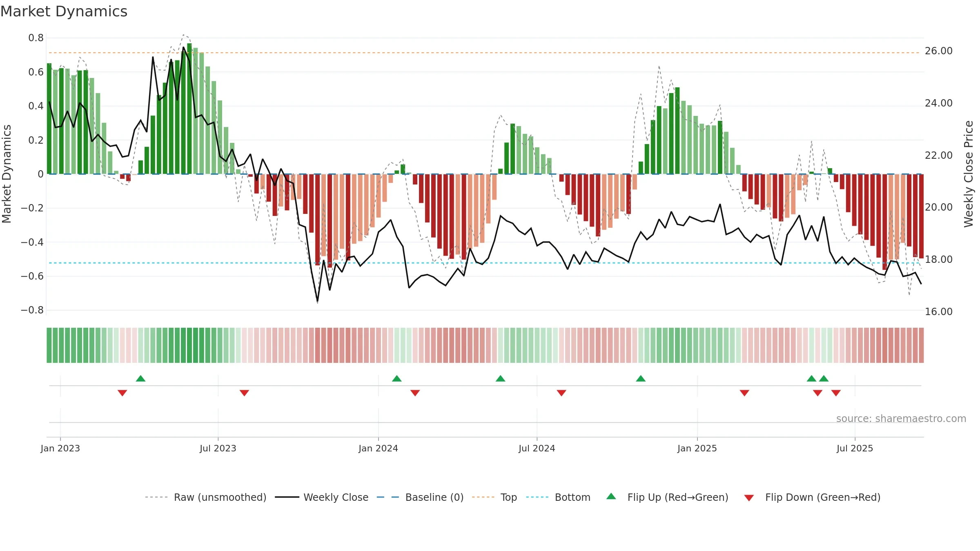The width and height of the screenshot is (980, 551).
Task: Toggle the Top legend entry
Action: [494, 497]
